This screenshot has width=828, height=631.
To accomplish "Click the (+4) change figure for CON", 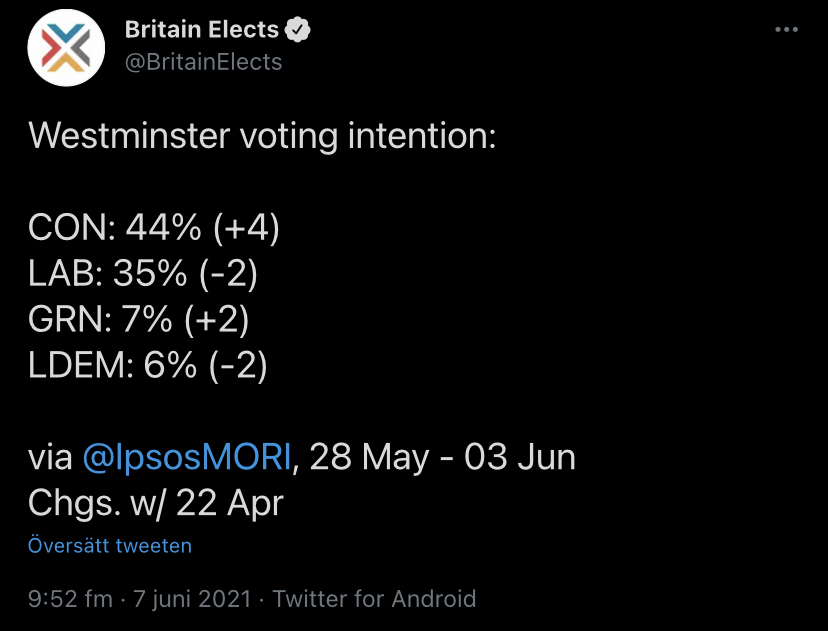I will coord(246,228).
